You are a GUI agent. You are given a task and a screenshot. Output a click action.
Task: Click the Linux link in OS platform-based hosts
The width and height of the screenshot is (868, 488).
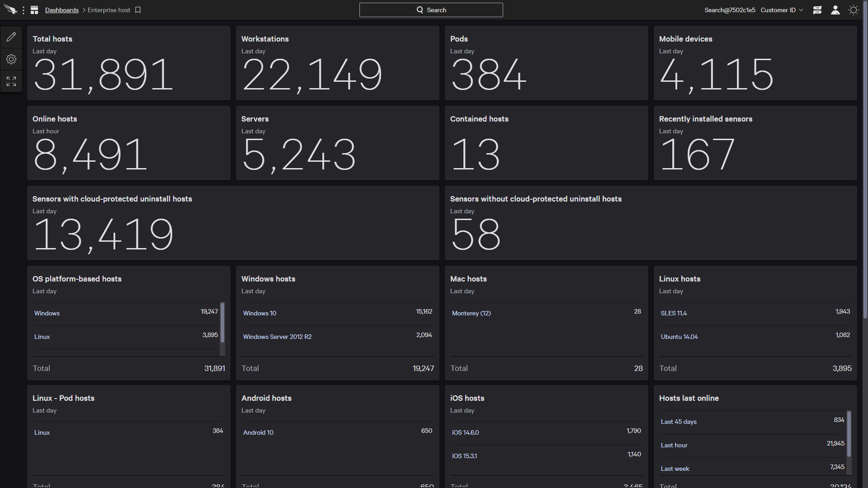[x=41, y=336]
